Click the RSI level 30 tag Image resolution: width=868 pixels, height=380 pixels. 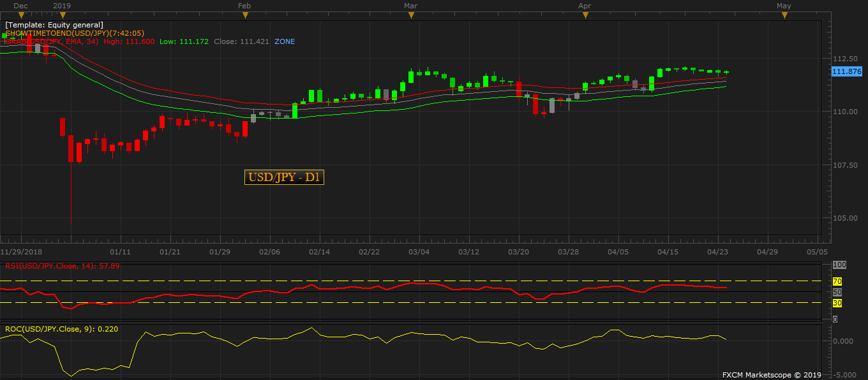tap(837, 303)
